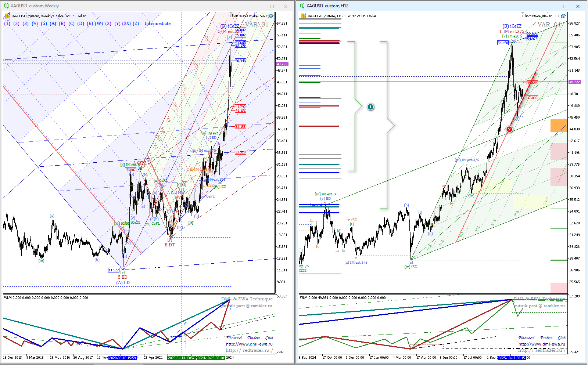Select the green circle marker numbered 1
Viewport: 588px width, 365px height.
(370, 107)
